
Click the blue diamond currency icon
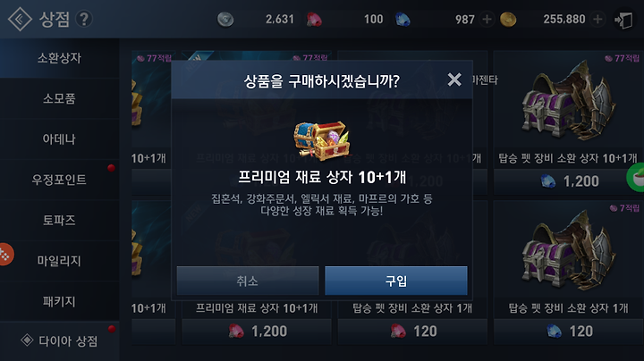[402, 20]
